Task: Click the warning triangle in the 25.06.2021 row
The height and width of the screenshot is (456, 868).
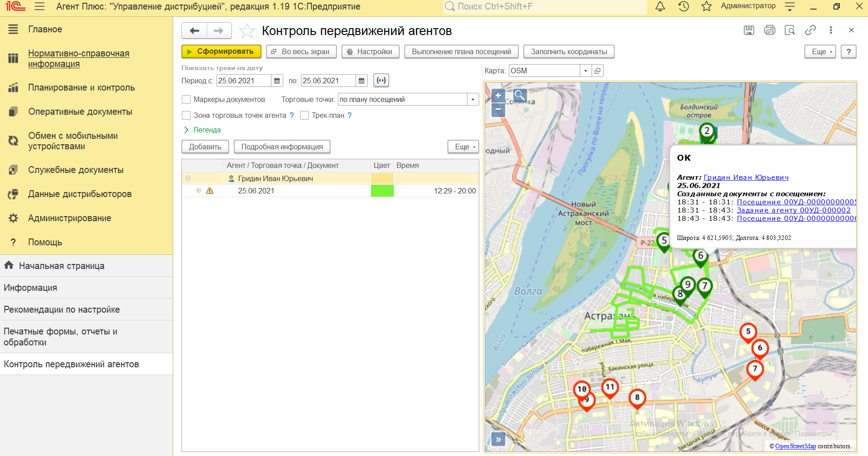Action: click(210, 191)
